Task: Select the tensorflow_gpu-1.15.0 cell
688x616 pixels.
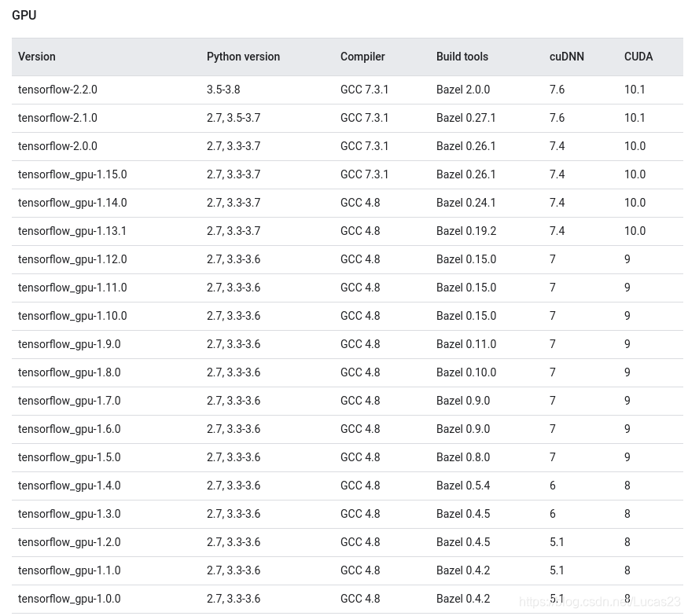Action: pyautogui.click(x=72, y=174)
